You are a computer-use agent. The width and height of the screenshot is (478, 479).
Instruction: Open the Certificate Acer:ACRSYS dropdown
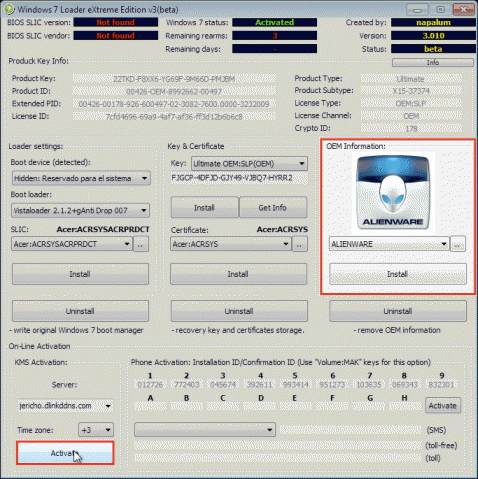tap(231, 244)
